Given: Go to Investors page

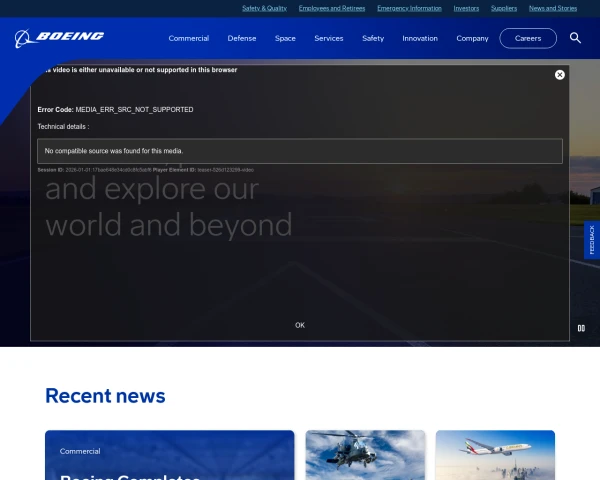Looking at the screenshot, I should (466, 8).
